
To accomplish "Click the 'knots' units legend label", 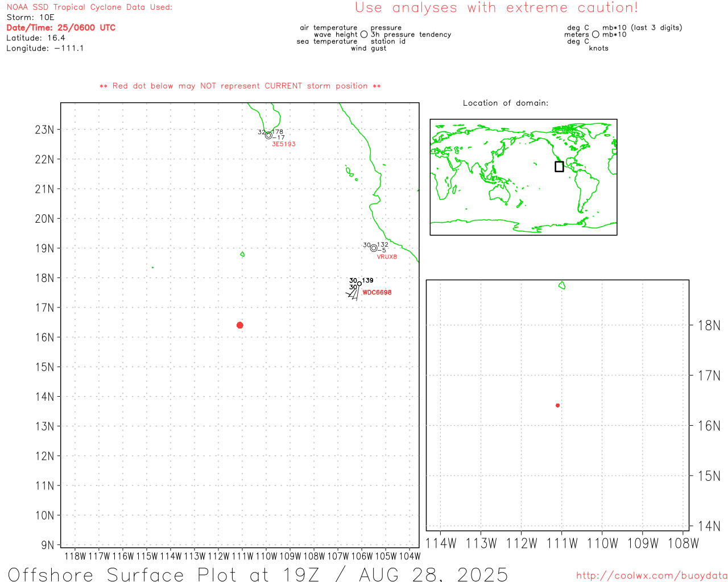I will [599, 48].
